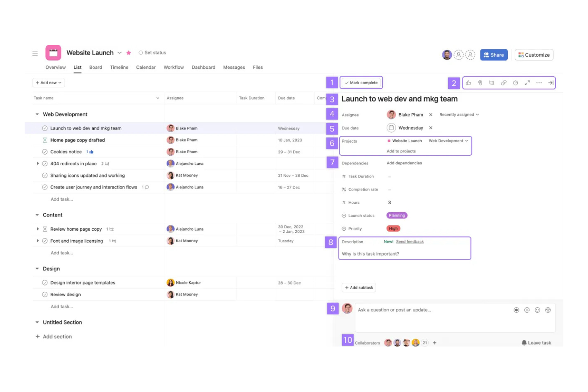This screenshot has width=588, height=392.
Task: Insert an emoji into the comment box
Action: [538, 310]
